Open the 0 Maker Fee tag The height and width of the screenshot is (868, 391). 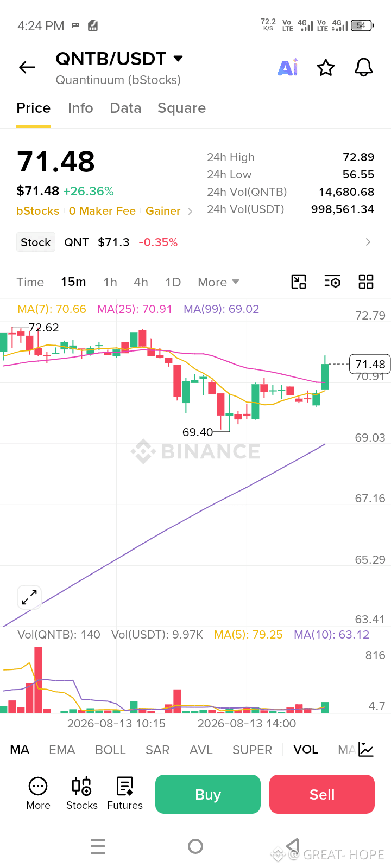102,211
